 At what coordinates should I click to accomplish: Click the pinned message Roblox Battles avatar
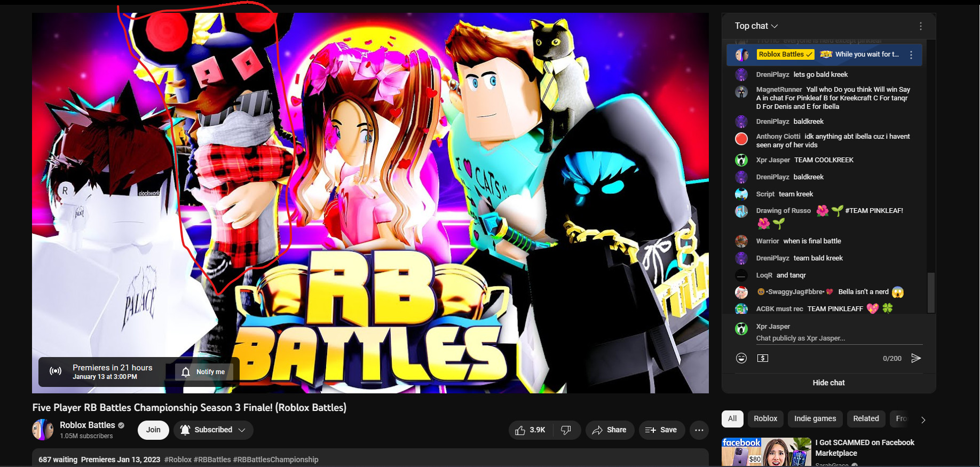pyautogui.click(x=742, y=55)
